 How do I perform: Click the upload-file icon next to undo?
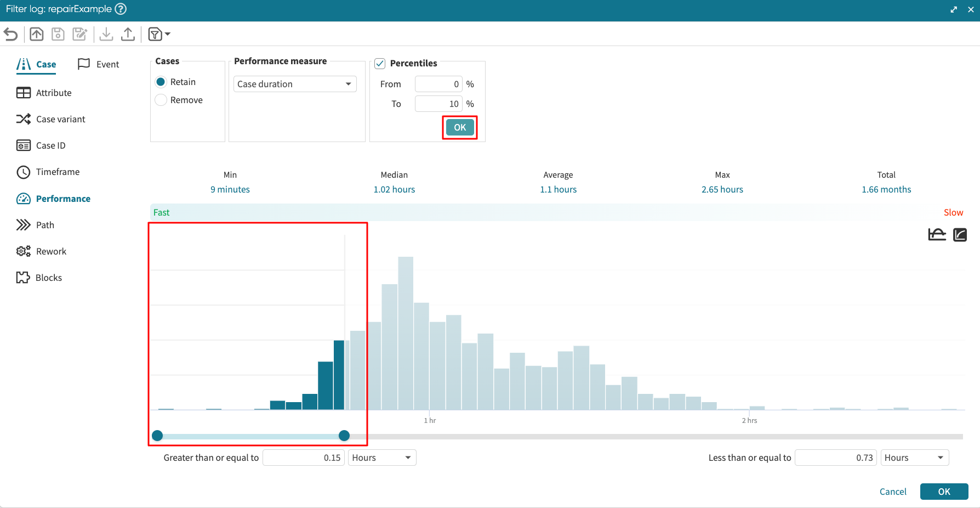coord(37,35)
